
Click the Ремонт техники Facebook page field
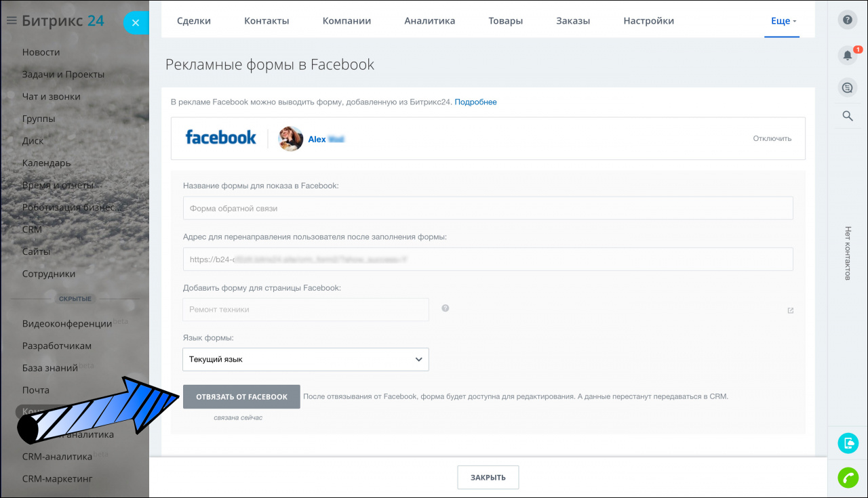pyautogui.click(x=306, y=309)
